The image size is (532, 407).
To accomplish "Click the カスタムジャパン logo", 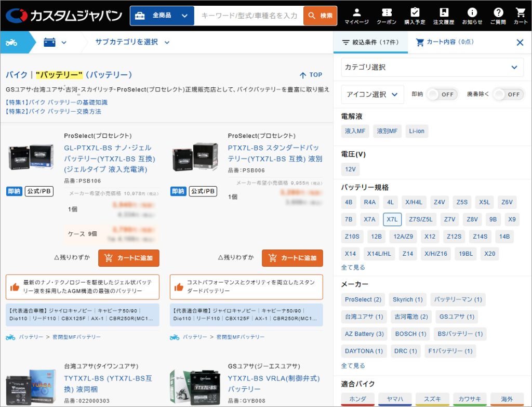I will coord(64,16).
